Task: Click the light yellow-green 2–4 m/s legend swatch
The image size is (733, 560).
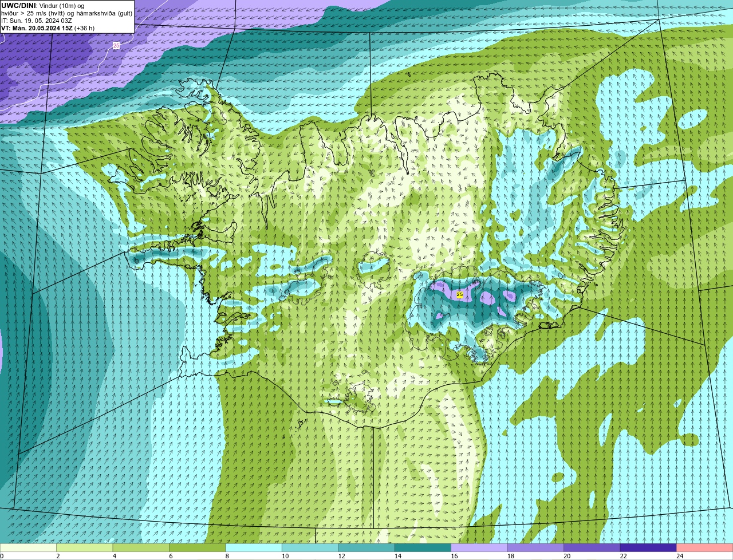Action: click(x=85, y=547)
